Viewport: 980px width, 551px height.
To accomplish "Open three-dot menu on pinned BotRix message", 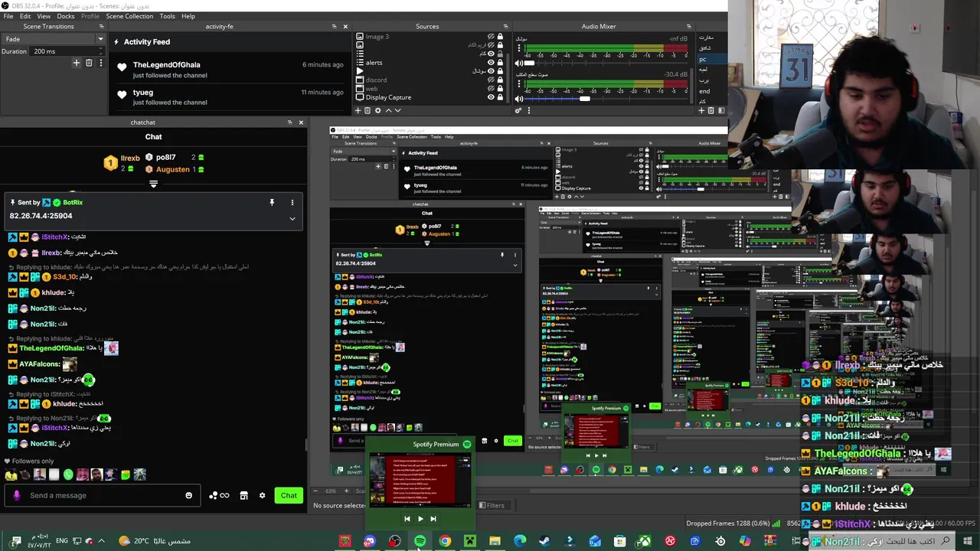I will click(x=292, y=202).
